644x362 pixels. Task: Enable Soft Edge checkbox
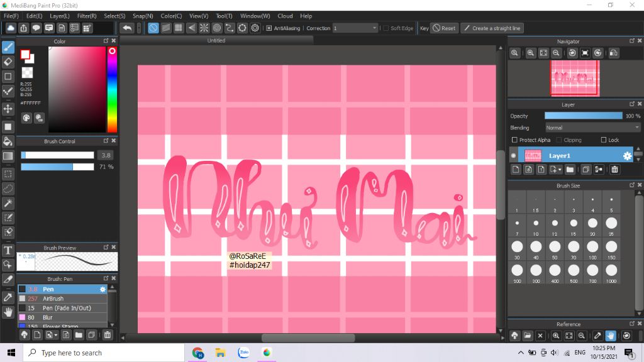pyautogui.click(x=386, y=28)
